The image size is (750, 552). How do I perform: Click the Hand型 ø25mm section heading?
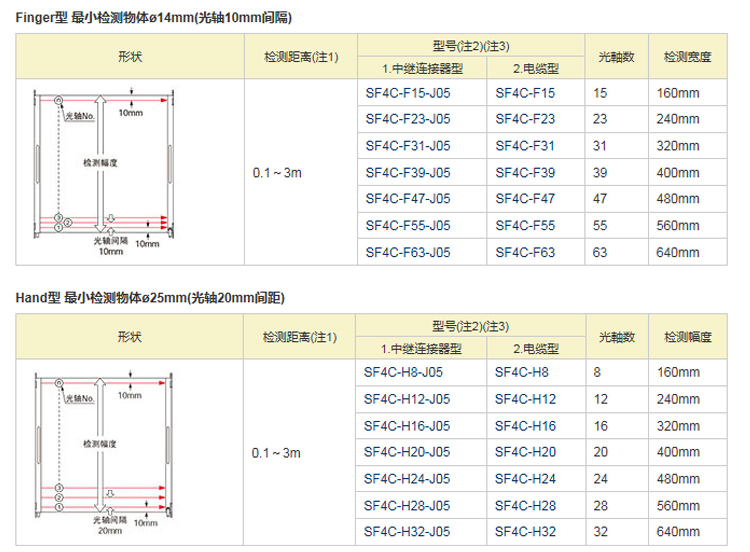[150, 297]
